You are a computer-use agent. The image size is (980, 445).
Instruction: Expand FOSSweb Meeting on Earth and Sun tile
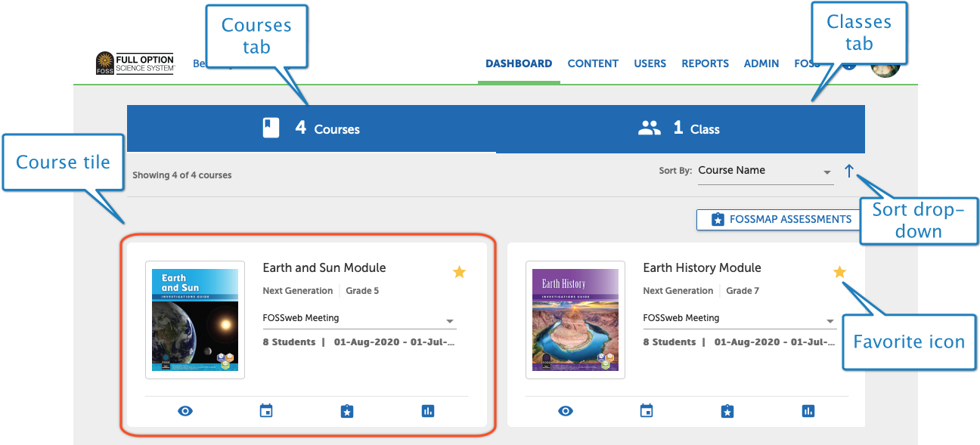[x=450, y=320]
